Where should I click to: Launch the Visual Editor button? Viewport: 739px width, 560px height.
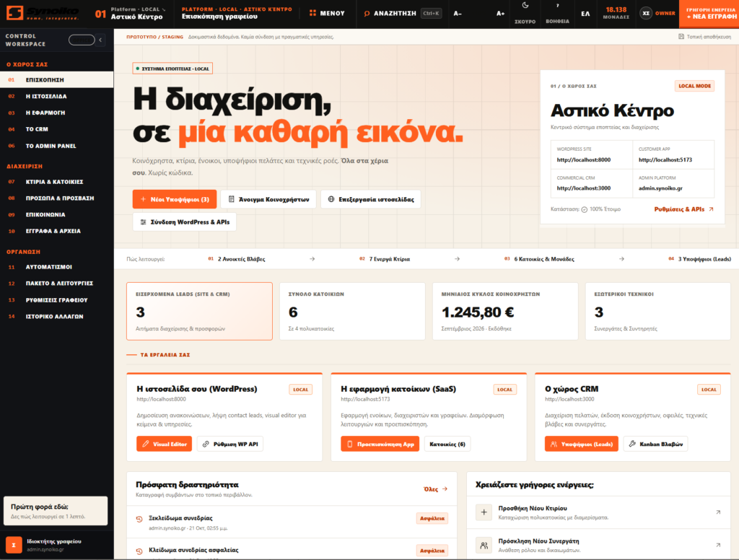click(x=164, y=444)
